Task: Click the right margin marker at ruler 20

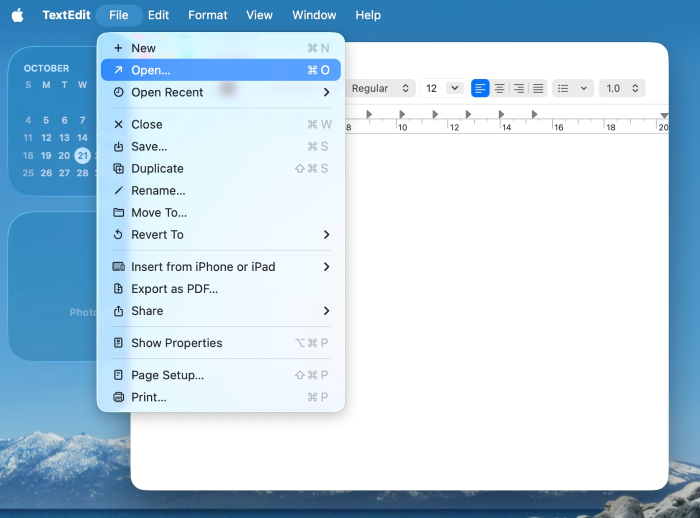Action: pos(664,116)
